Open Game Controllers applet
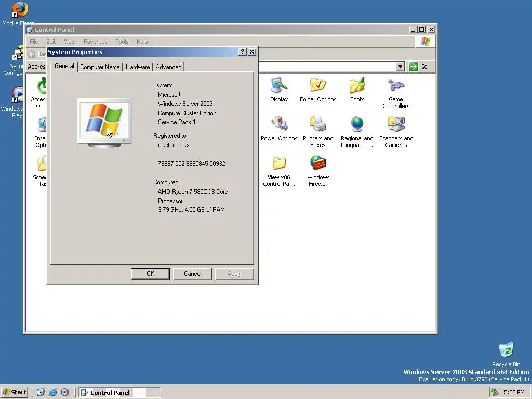 [x=395, y=94]
